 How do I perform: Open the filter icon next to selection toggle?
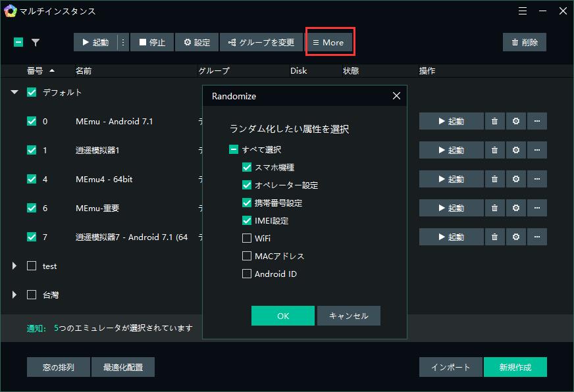[x=36, y=41]
